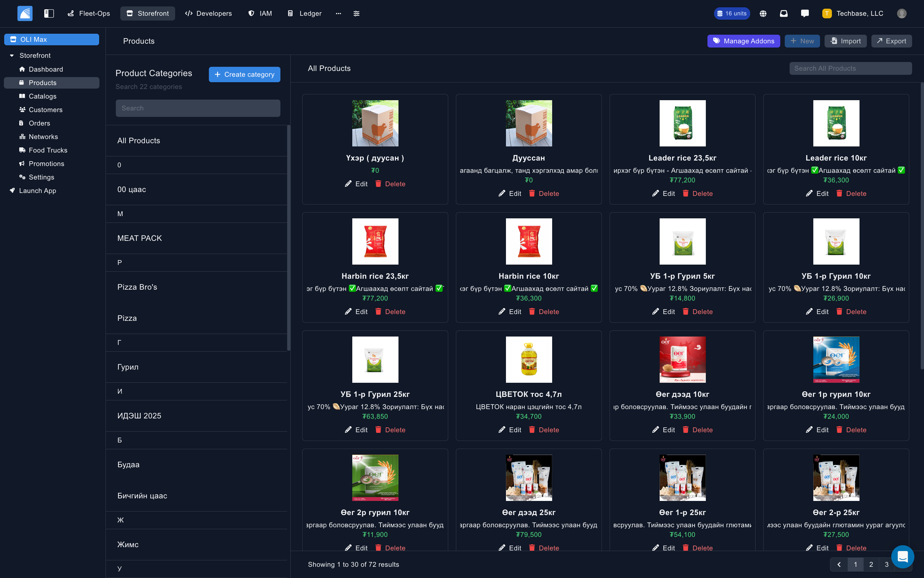Click the 16 units badge

click(x=732, y=13)
